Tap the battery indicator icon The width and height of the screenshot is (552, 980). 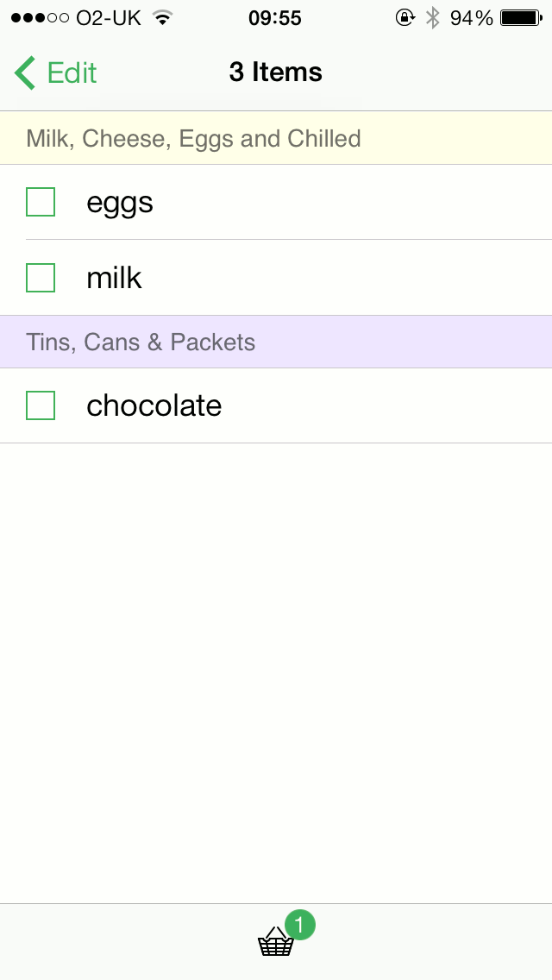520,17
